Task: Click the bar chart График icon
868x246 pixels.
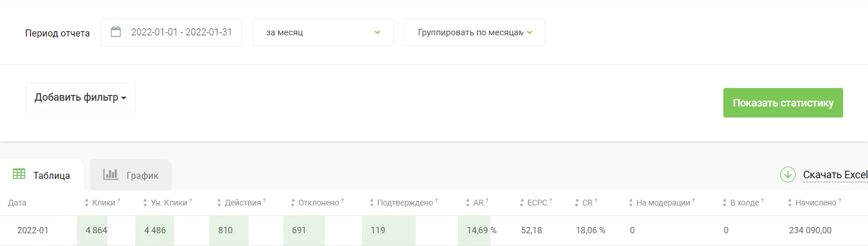Action: tap(111, 174)
